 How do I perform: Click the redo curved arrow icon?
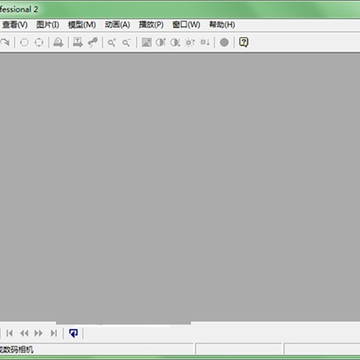click(5, 42)
